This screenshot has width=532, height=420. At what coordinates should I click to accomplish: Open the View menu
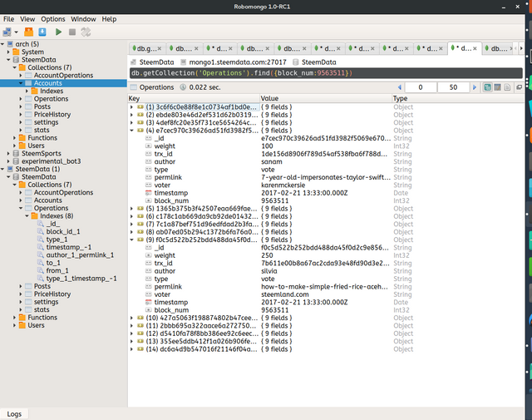click(x=27, y=19)
